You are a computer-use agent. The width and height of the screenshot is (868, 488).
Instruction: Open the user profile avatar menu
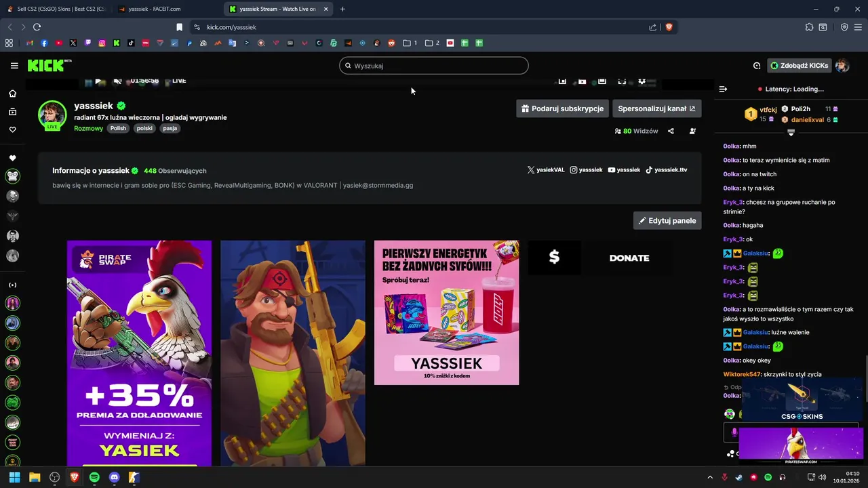[x=842, y=66]
